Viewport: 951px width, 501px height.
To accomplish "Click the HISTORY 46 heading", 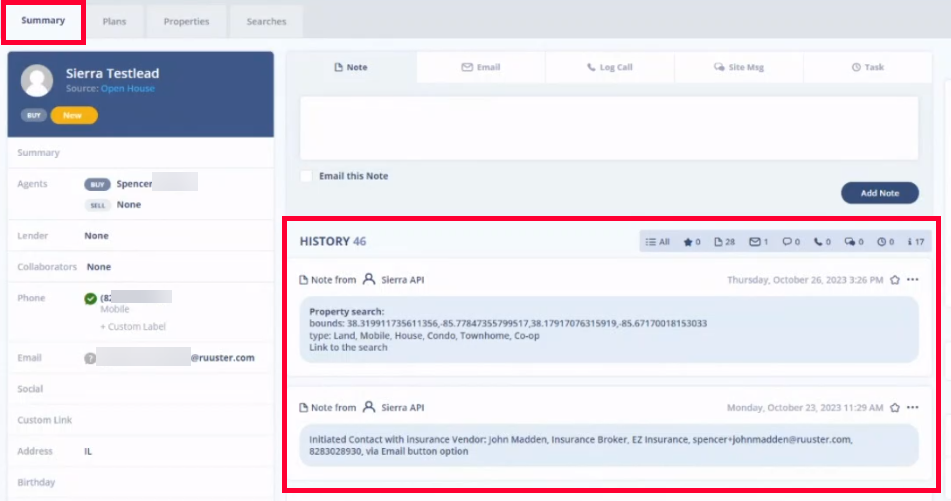I will pos(333,241).
